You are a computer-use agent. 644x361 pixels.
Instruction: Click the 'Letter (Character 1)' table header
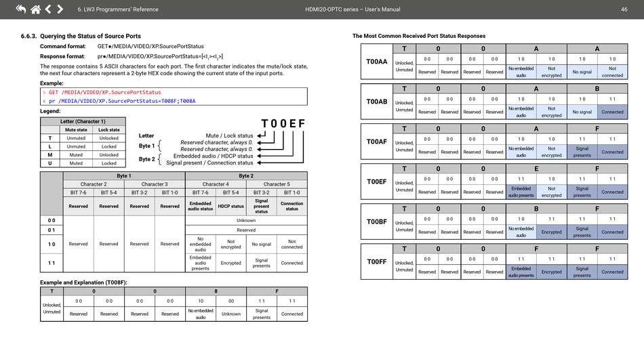point(83,121)
